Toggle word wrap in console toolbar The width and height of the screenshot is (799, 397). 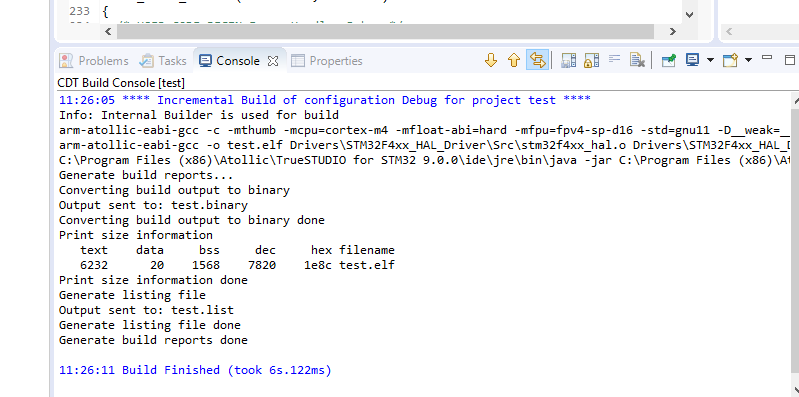pyautogui.click(x=615, y=59)
